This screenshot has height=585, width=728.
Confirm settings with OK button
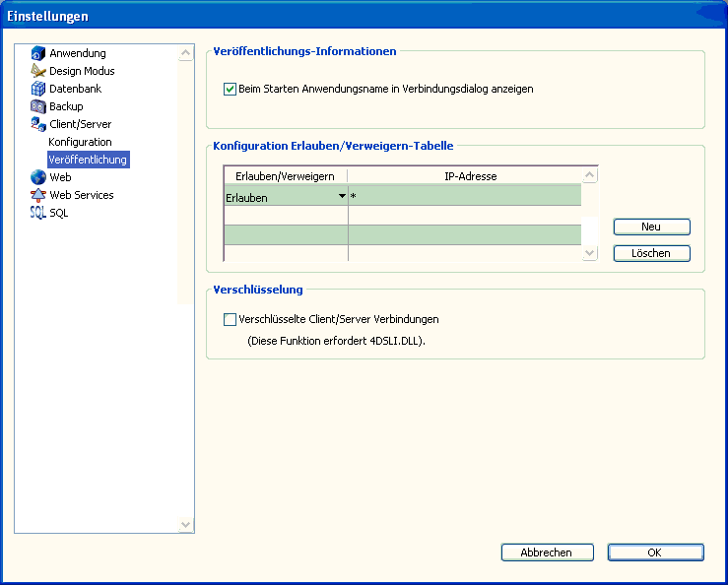pyautogui.click(x=655, y=552)
